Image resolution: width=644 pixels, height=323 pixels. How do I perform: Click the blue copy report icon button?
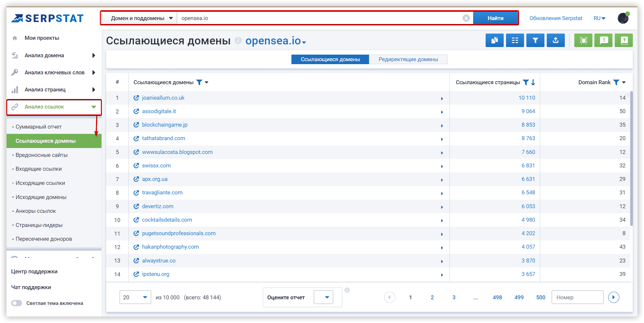pyautogui.click(x=494, y=40)
